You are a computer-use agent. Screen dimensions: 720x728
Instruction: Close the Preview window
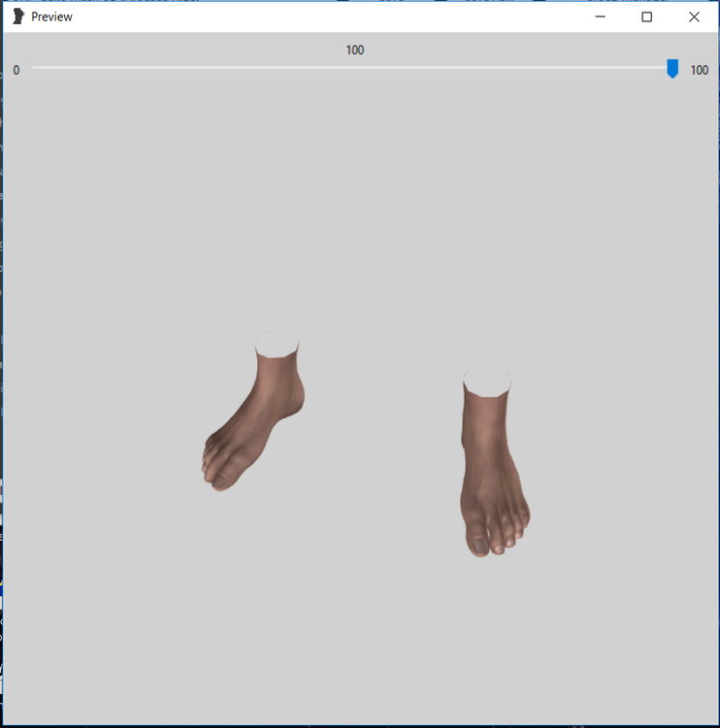point(694,17)
